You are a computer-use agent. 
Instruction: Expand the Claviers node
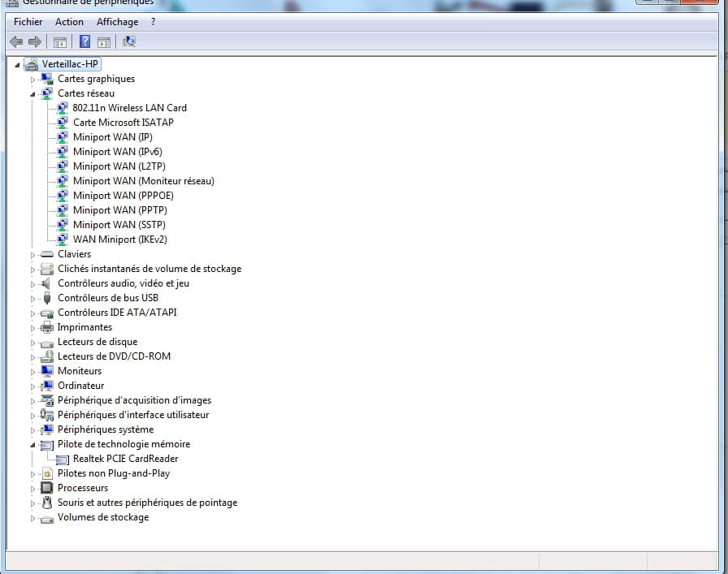click(32, 255)
